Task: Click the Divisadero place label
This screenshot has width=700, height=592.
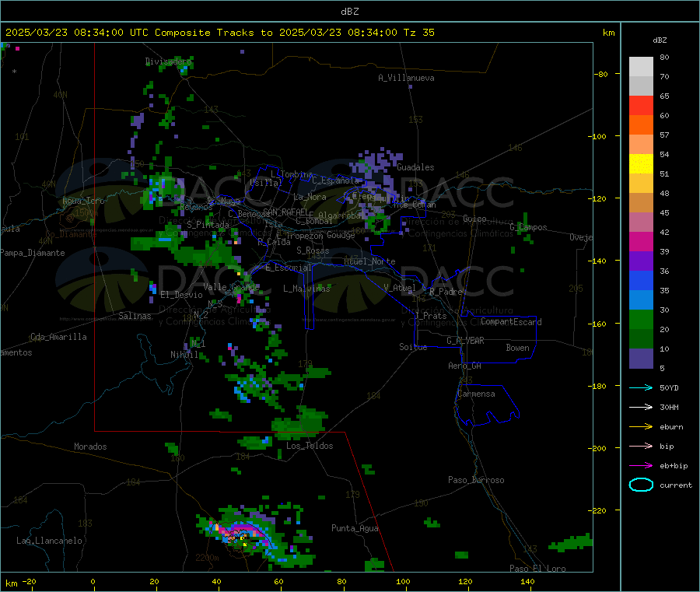Action: 168,61
